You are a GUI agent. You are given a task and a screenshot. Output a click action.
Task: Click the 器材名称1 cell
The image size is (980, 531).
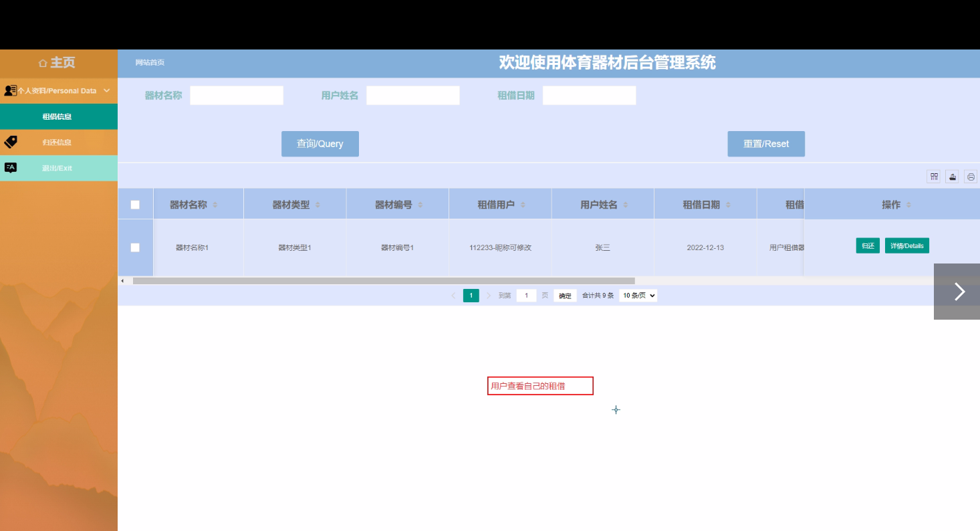pos(199,247)
